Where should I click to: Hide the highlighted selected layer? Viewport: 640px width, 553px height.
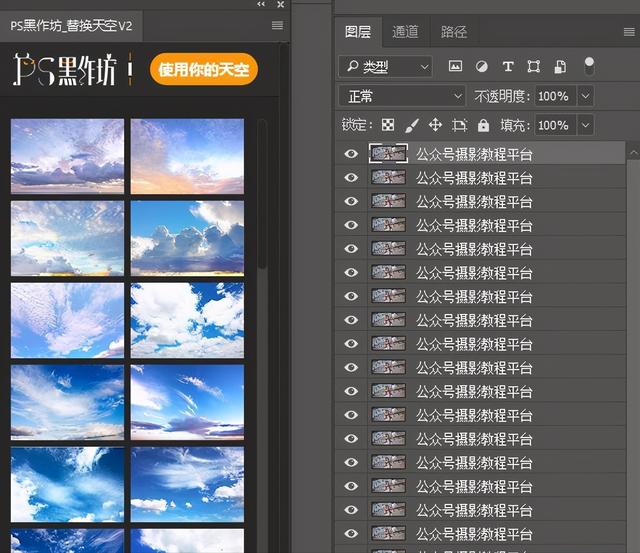351,154
